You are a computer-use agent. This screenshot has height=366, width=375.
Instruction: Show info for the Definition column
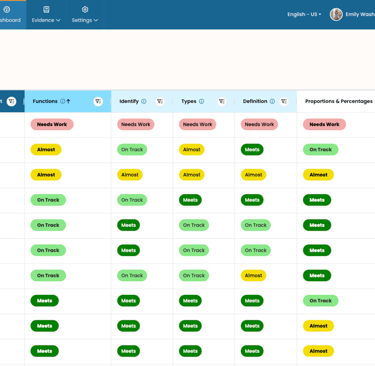pyautogui.click(x=272, y=101)
